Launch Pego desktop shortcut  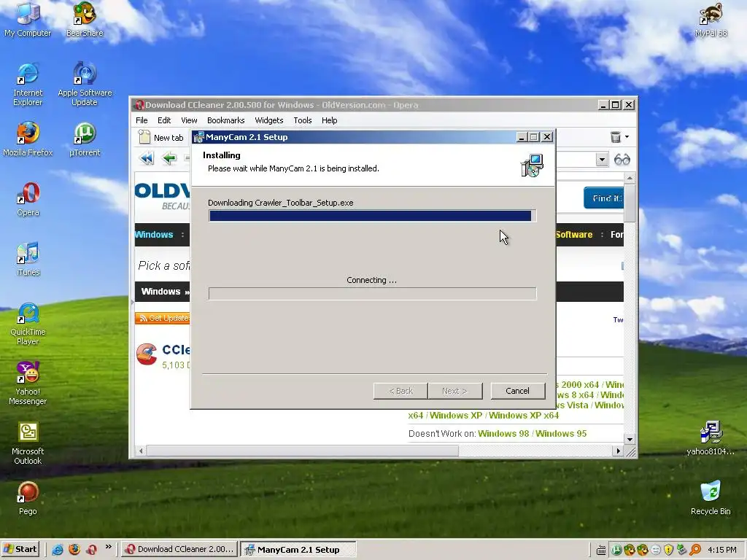tap(28, 499)
